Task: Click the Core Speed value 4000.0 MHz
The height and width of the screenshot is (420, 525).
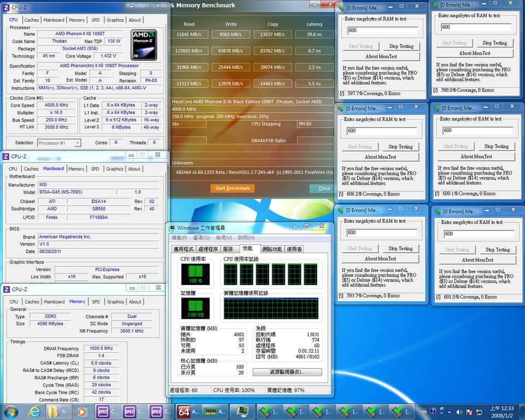Action: point(56,105)
